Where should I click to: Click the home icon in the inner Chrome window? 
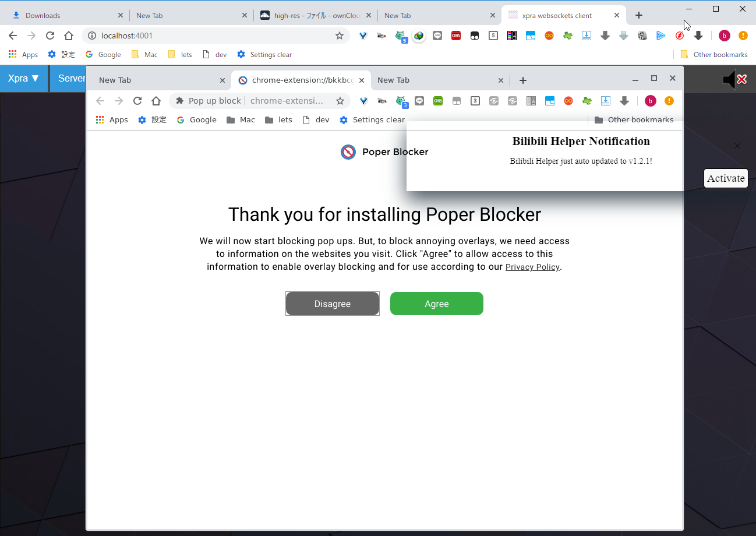[156, 101]
